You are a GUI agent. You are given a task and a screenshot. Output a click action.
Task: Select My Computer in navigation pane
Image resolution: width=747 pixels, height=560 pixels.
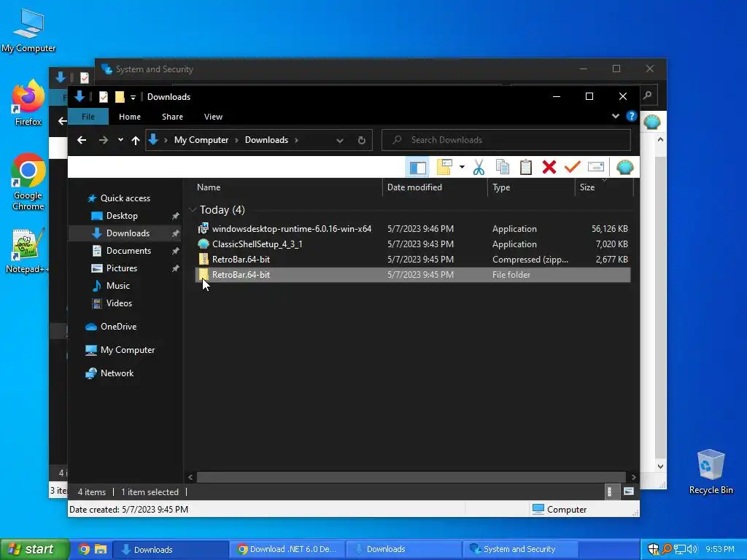pos(127,349)
